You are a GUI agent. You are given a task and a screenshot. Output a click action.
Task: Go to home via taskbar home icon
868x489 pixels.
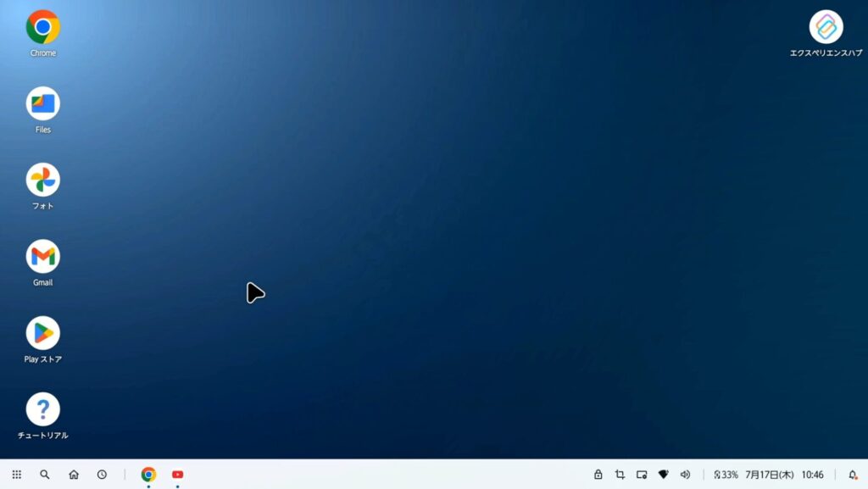[74, 475]
